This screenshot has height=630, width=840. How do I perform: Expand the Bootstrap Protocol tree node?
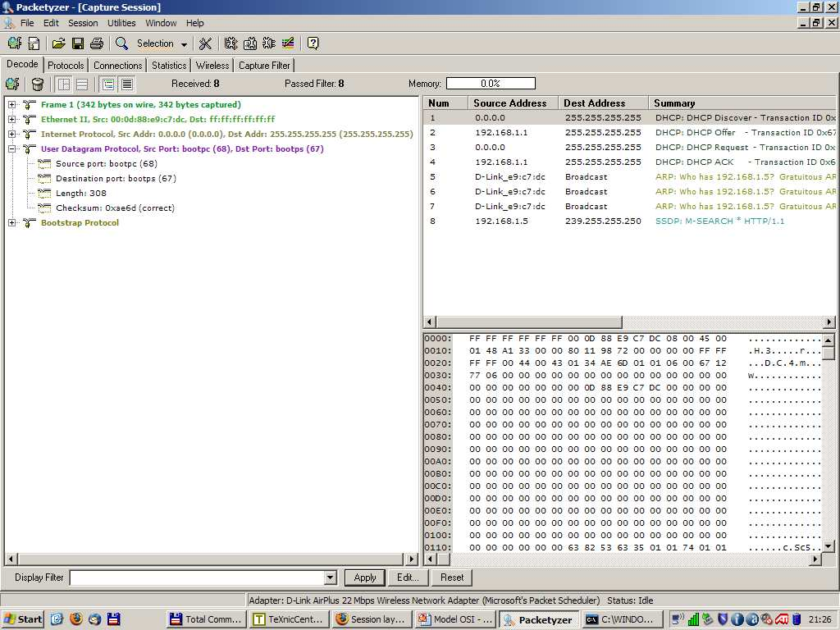click(11, 223)
